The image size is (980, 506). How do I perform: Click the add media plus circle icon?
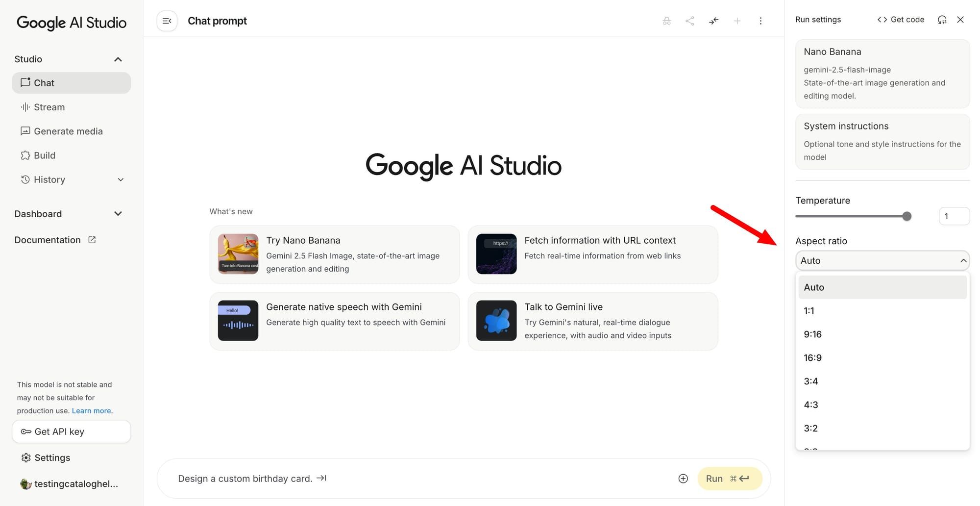[683, 479]
